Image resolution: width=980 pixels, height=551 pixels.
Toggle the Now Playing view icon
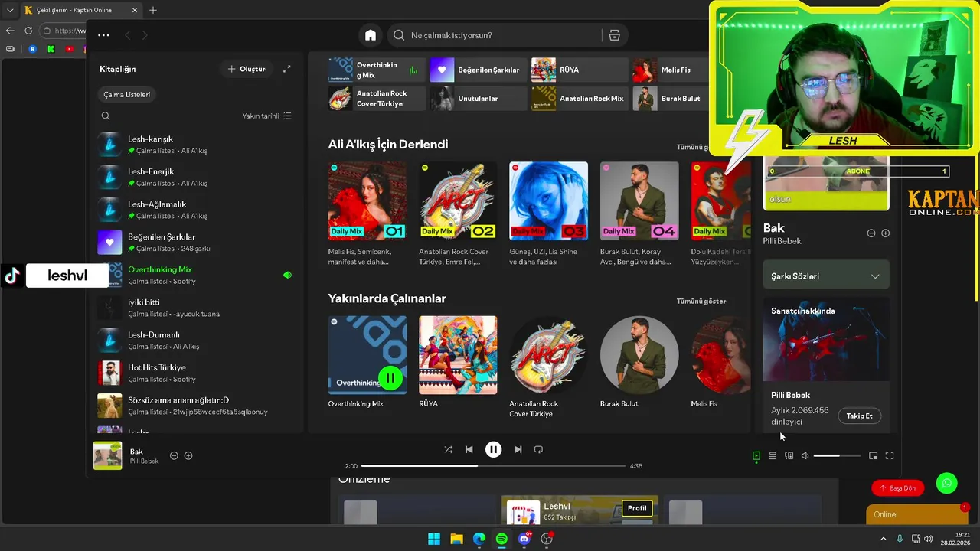[x=756, y=456]
